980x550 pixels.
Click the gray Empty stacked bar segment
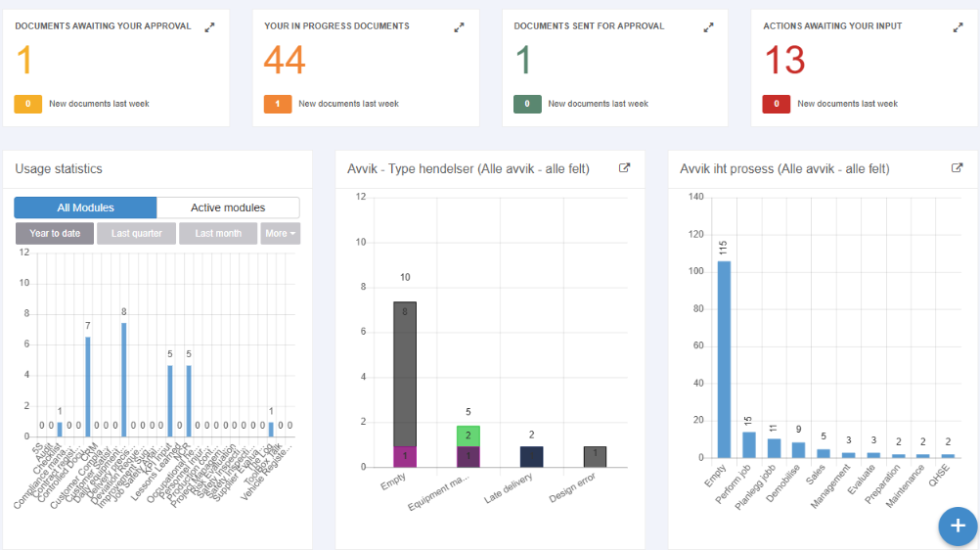click(x=405, y=374)
